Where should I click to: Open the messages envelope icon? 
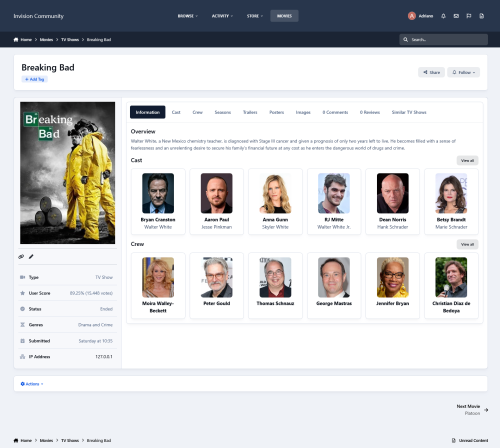click(456, 16)
